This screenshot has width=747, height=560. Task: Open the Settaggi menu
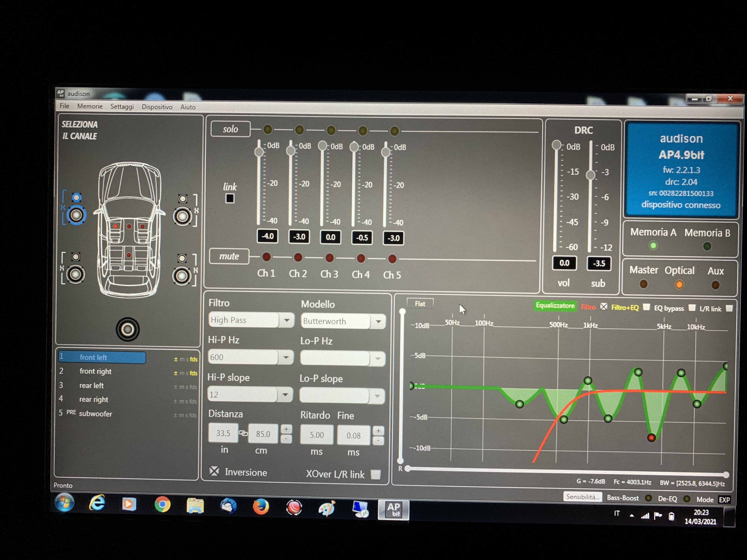pyautogui.click(x=122, y=106)
